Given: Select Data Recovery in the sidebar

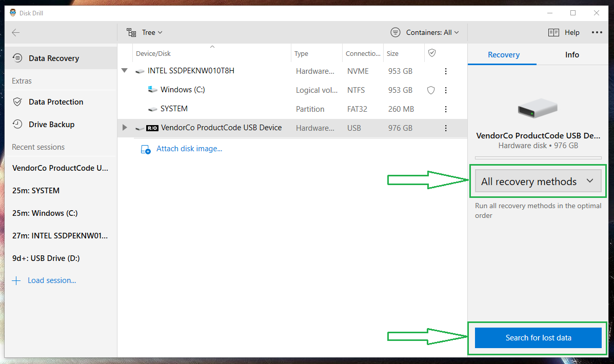Looking at the screenshot, I should pos(61,58).
